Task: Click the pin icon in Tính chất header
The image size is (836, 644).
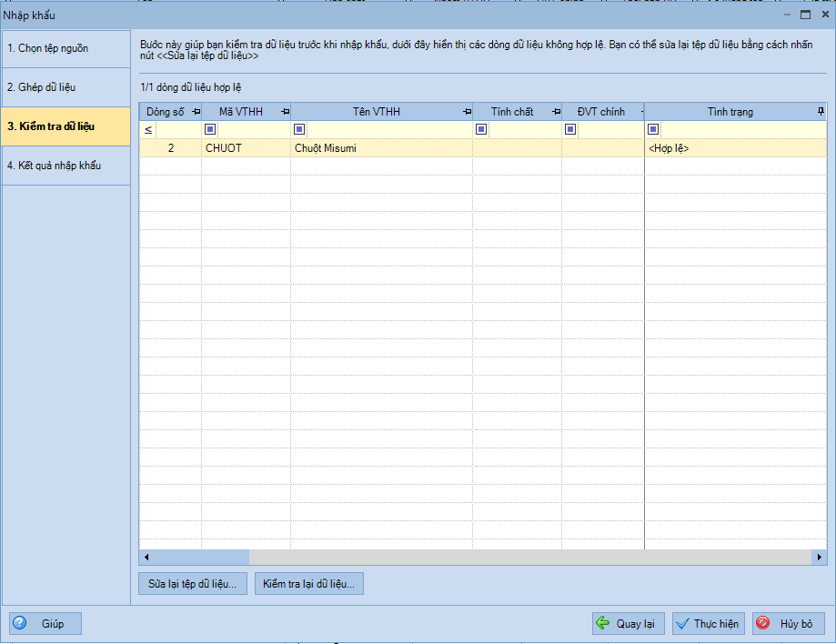Action: [x=556, y=112]
